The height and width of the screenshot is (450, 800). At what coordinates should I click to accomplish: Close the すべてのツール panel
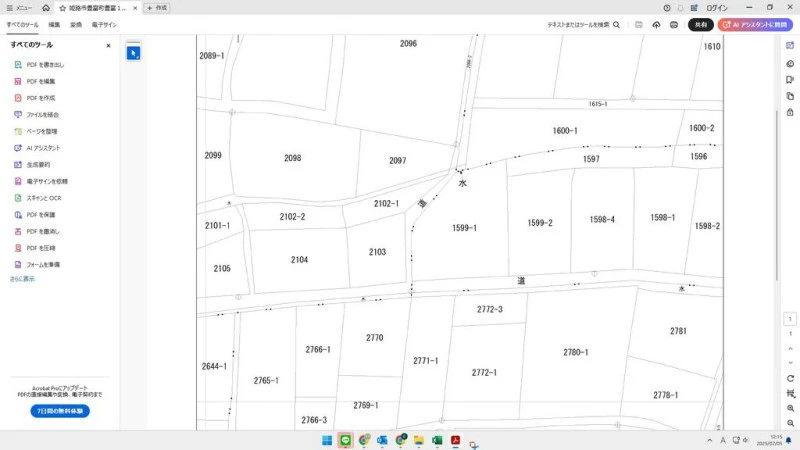point(109,45)
